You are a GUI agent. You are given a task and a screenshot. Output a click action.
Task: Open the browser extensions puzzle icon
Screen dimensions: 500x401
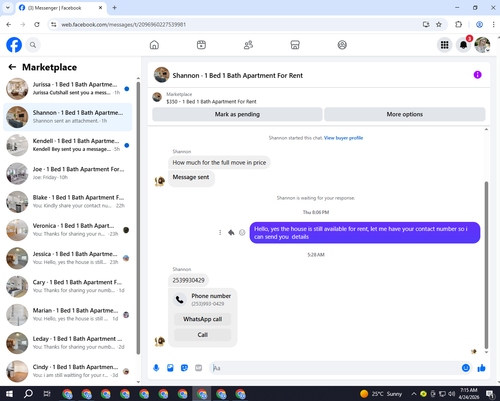(x=458, y=24)
